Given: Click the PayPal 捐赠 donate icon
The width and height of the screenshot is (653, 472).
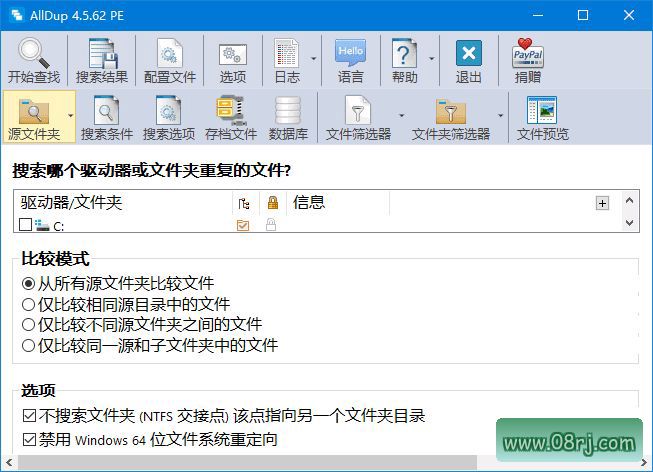Looking at the screenshot, I should 528,53.
